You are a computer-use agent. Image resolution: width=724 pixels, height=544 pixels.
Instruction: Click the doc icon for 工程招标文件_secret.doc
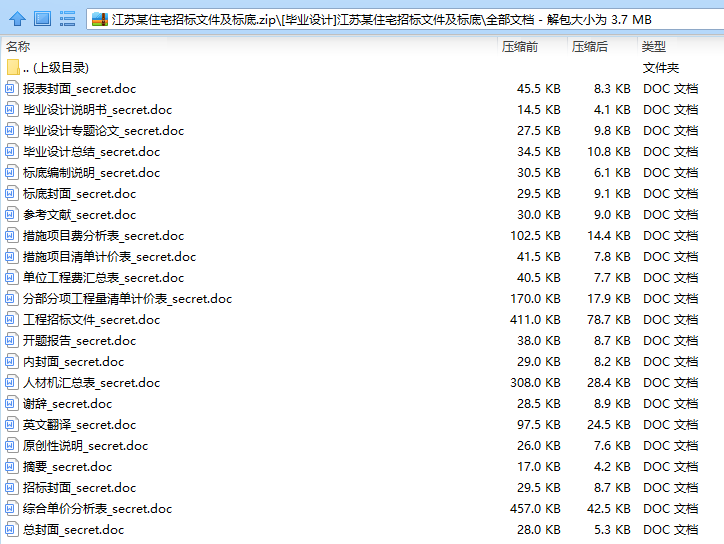pyautogui.click(x=12, y=320)
